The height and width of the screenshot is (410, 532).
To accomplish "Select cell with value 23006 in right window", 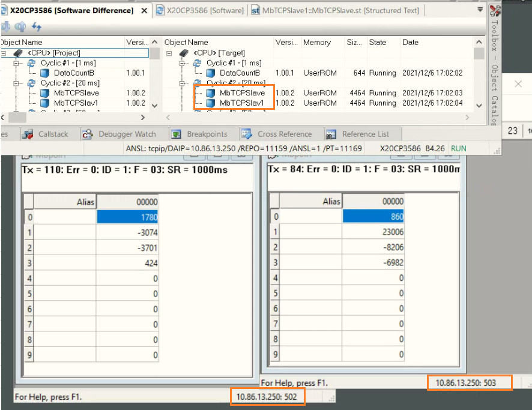I will 373,232.
